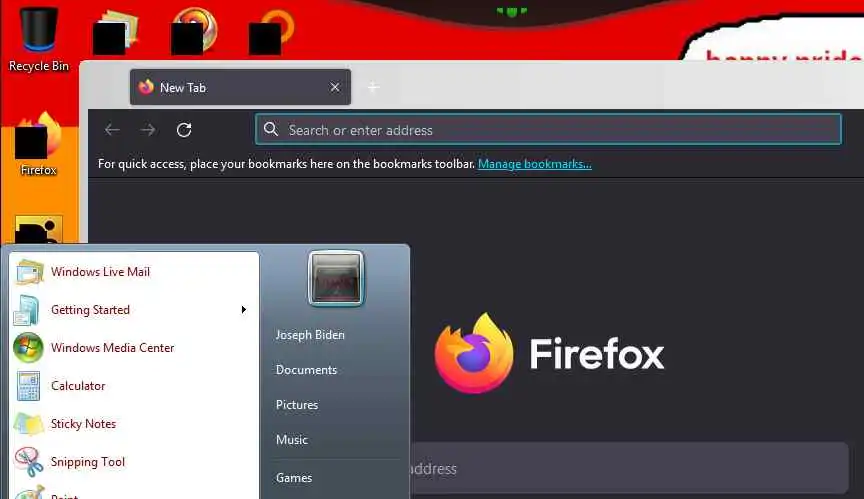Click the Calculator icon
Viewport: 864px width, 499px height.
tap(28, 386)
